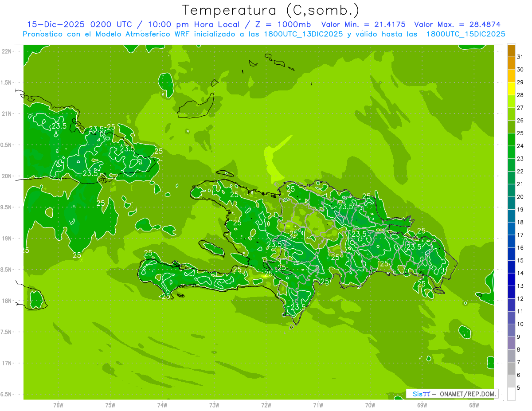Click the 69W longitude label
Viewport: 532px width, 411px height.
[422, 405]
